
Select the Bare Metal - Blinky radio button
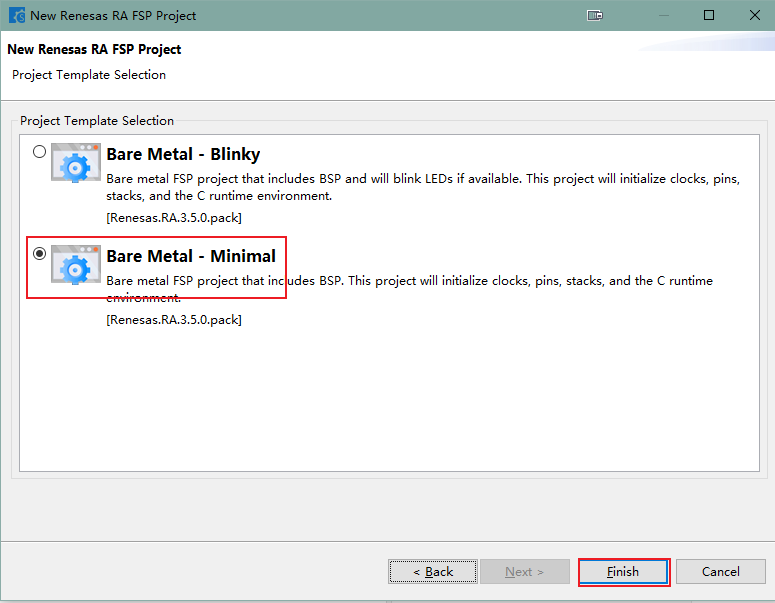pos(39,152)
